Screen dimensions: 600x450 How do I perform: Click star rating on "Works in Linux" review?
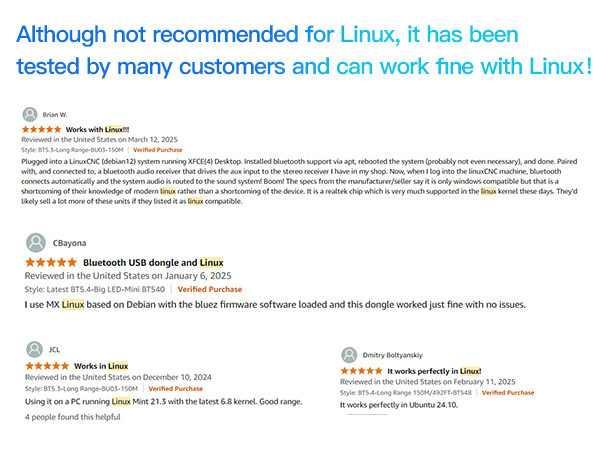(48, 366)
